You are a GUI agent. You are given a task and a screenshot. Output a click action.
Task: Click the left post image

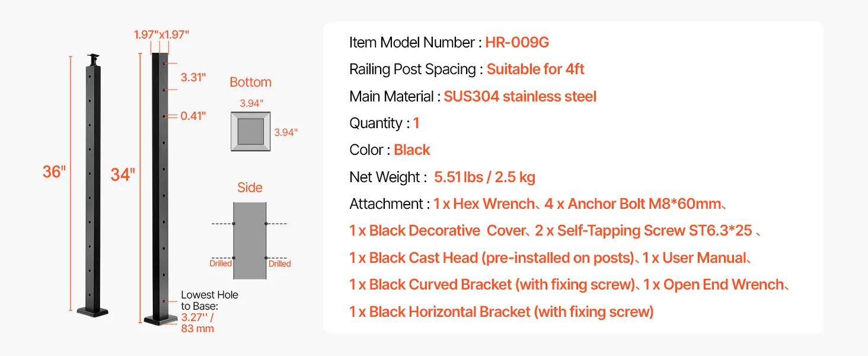(x=92, y=184)
